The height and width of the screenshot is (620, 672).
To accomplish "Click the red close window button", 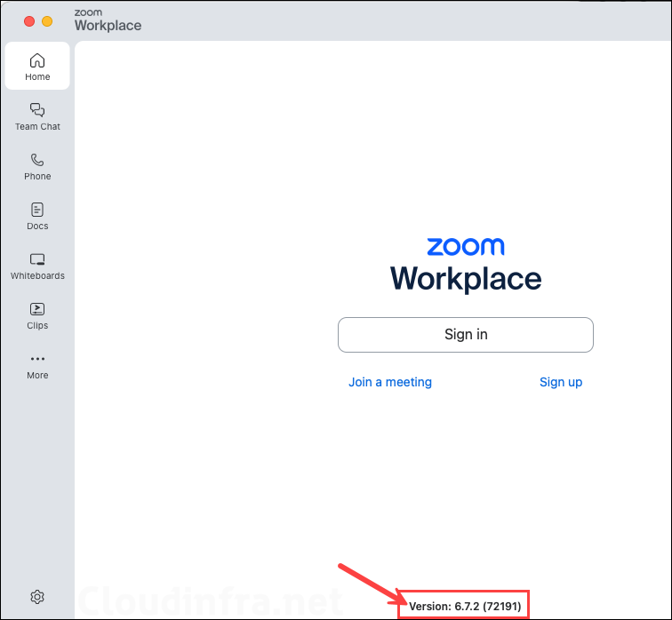I will (x=29, y=21).
